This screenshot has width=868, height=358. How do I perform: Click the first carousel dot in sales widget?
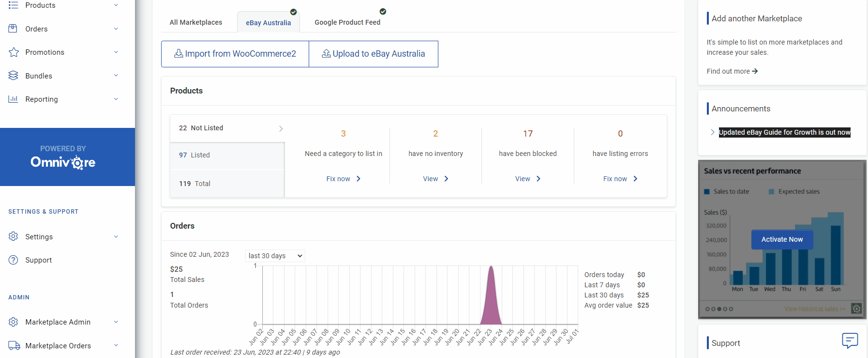(x=707, y=309)
